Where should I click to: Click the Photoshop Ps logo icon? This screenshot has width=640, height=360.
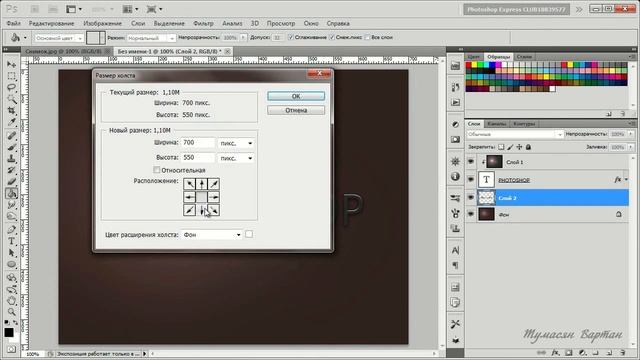tap(12, 9)
